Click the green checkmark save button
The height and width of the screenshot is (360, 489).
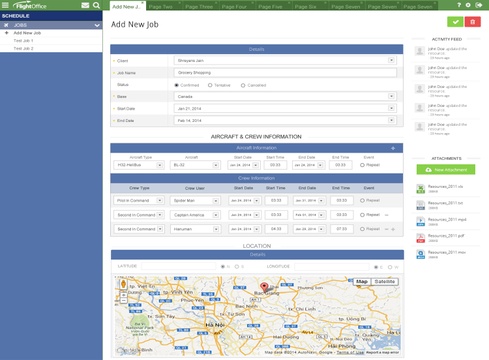click(x=455, y=22)
